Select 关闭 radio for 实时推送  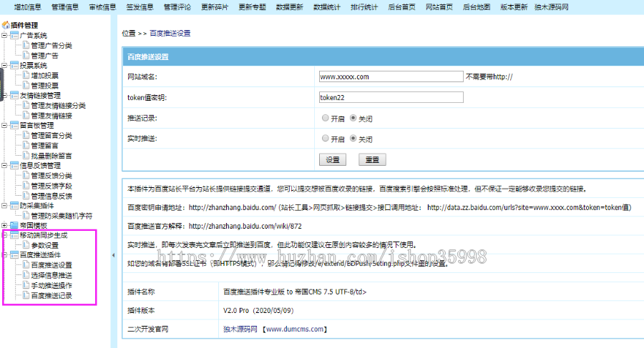(353, 139)
